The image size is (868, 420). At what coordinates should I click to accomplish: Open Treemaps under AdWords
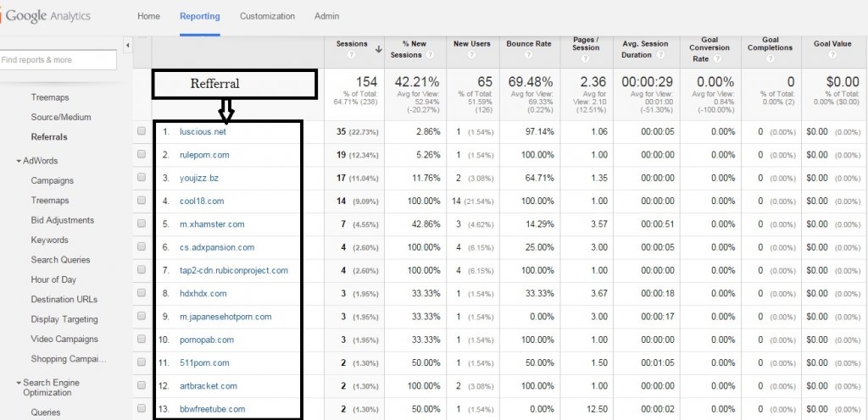coord(50,201)
